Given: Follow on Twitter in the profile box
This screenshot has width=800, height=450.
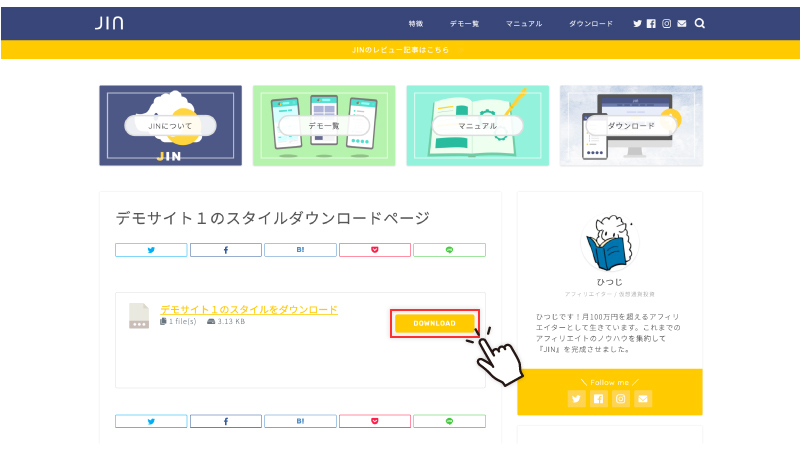Looking at the screenshot, I should click(577, 399).
